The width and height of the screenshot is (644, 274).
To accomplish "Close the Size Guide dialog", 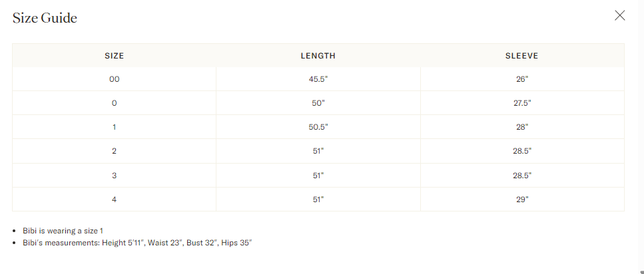I will click(x=619, y=15).
